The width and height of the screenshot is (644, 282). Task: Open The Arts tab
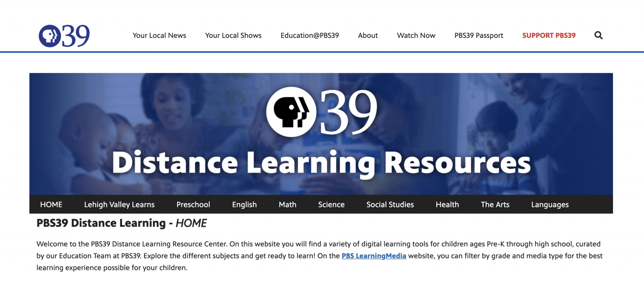[495, 205]
